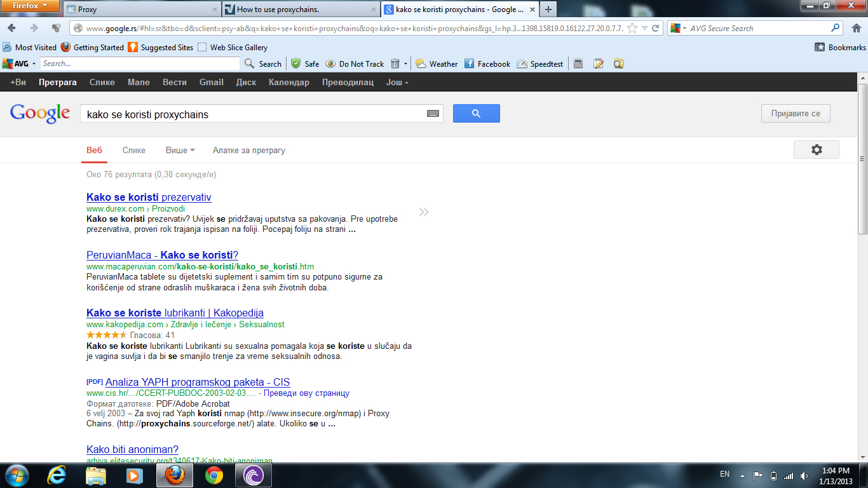Click the AVG toolbar Search button
The width and height of the screenshot is (868, 488).
point(263,64)
